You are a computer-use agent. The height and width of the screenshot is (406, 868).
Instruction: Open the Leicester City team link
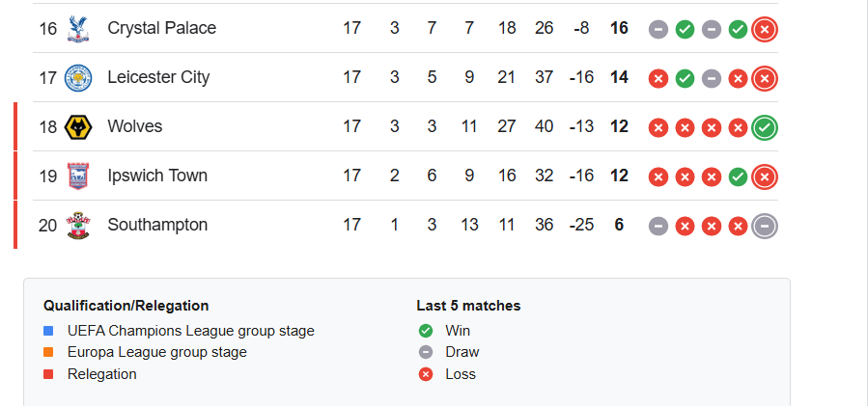click(x=158, y=78)
